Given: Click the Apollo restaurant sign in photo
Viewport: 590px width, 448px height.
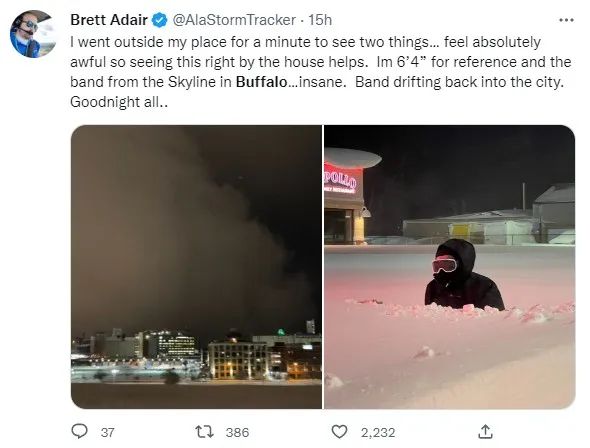Looking at the screenshot, I should (340, 179).
